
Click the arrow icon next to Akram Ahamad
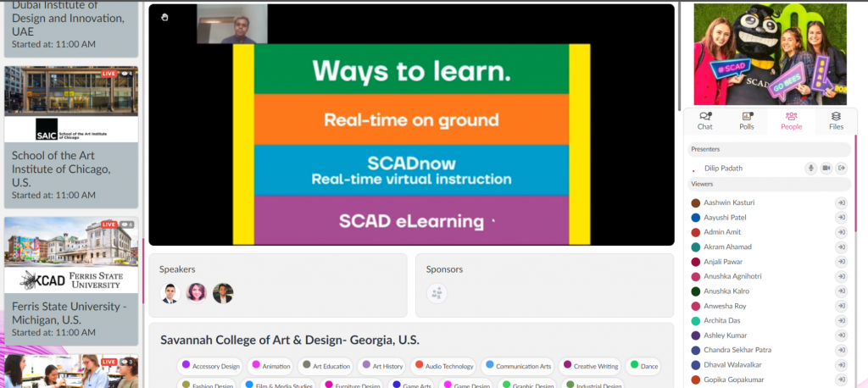tap(842, 247)
